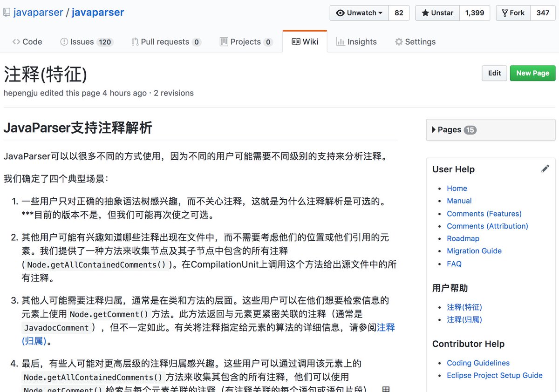Open Comments (Attribution) link

[487, 226]
